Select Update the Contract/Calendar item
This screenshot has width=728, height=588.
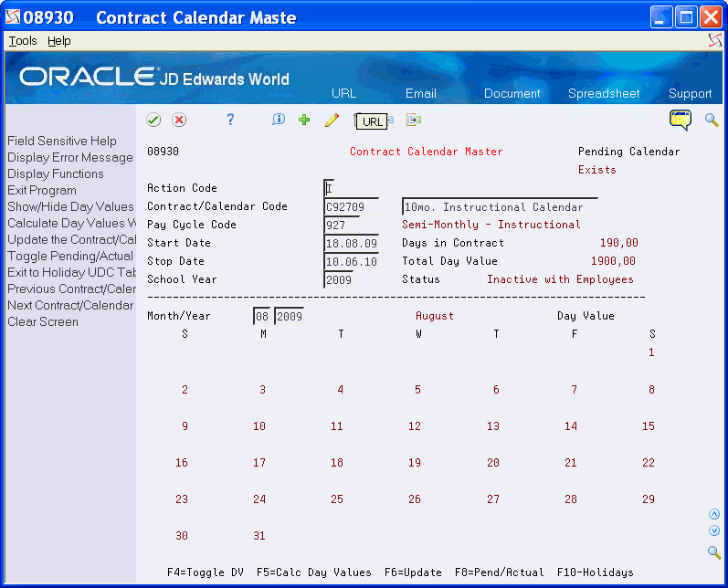pyautogui.click(x=71, y=239)
